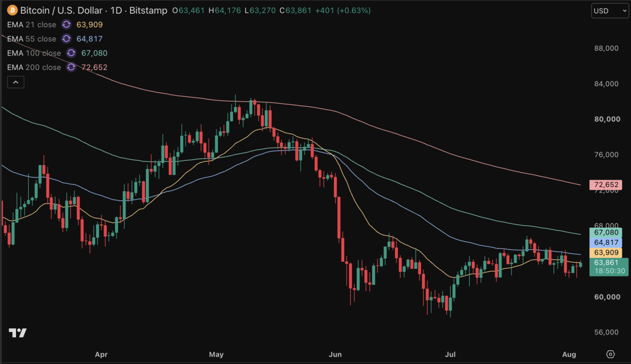This screenshot has height=364, width=631.
Task: Click the purple refresh icon beside EMA 55
Action: pyautogui.click(x=66, y=39)
